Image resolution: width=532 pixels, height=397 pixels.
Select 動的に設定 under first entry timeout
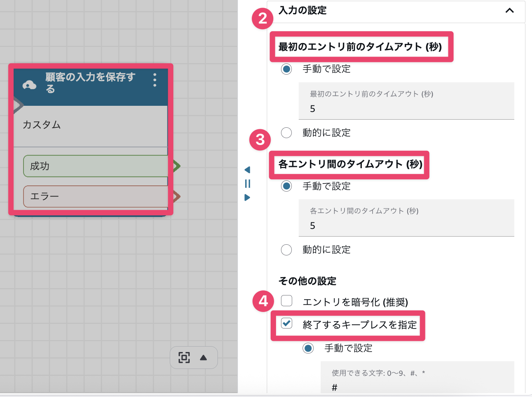click(286, 133)
